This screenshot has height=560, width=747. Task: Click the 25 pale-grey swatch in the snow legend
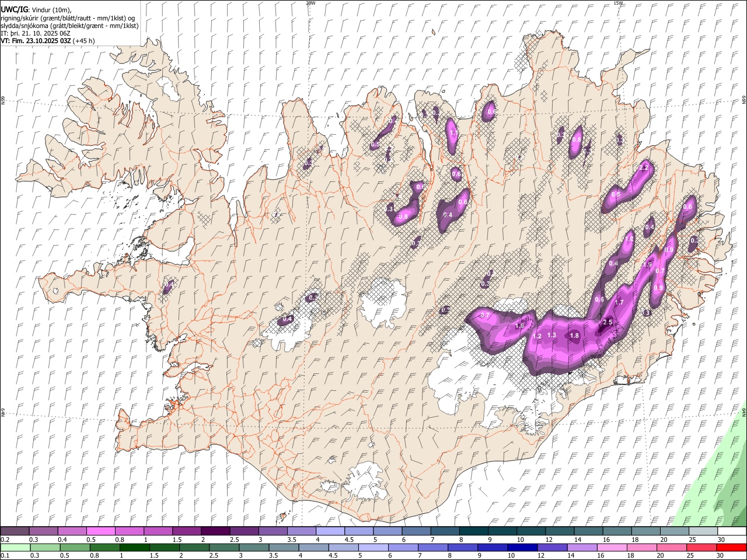[x=704, y=531]
